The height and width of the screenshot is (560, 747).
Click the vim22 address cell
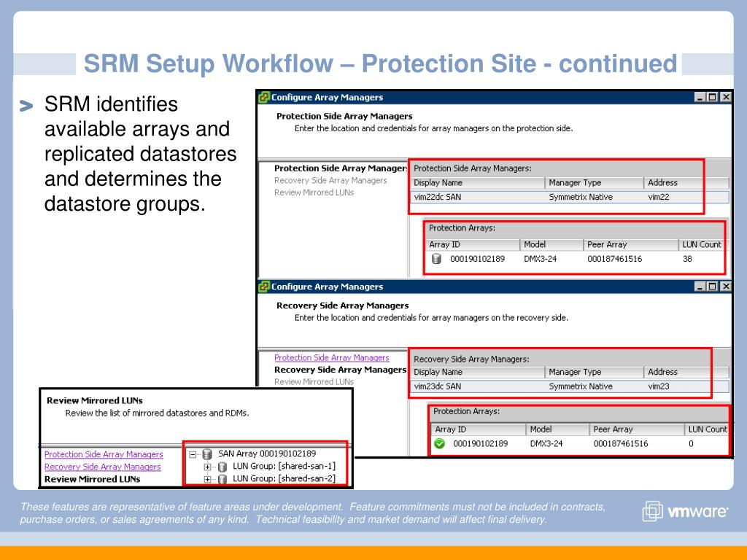click(x=659, y=197)
